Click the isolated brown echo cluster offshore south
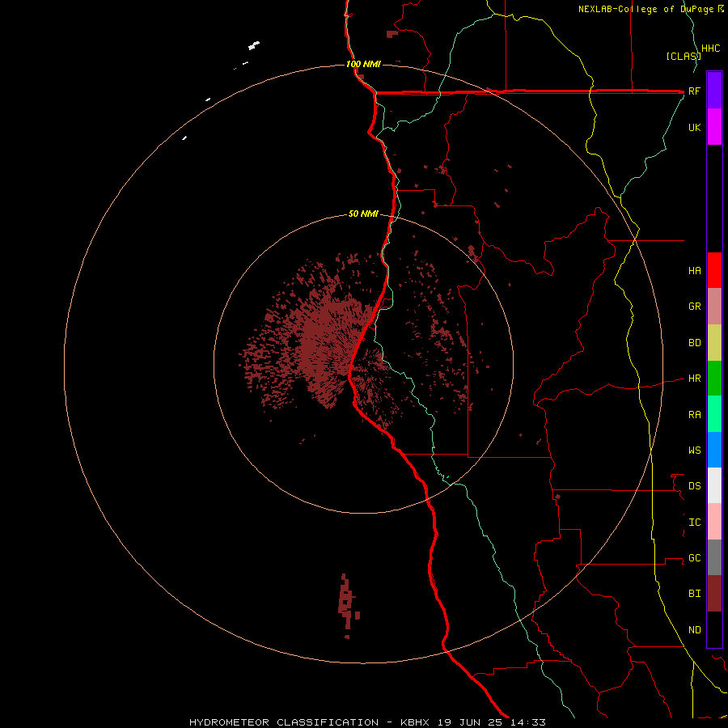 point(348,605)
